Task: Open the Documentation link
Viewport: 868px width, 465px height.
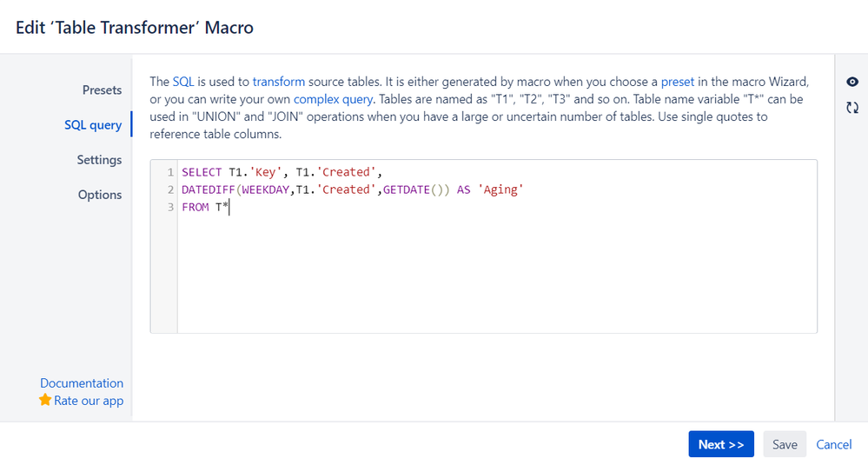Action: (x=82, y=383)
